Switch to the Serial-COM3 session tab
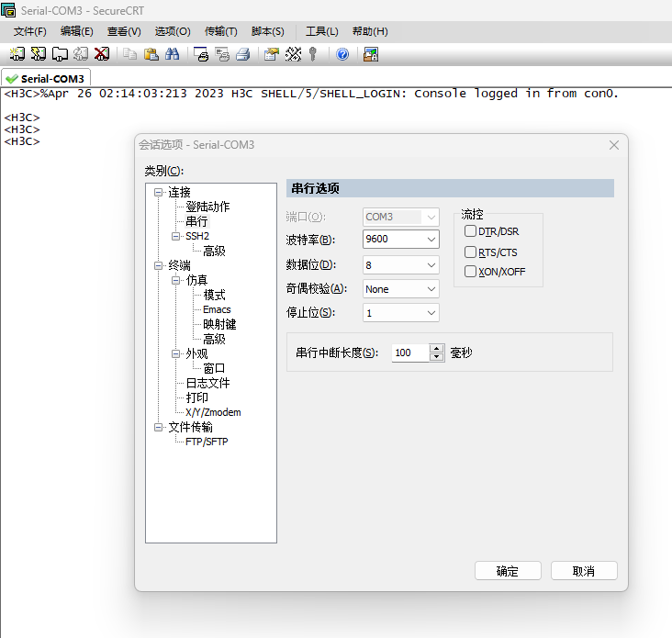The height and width of the screenshot is (638, 672). coord(46,78)
